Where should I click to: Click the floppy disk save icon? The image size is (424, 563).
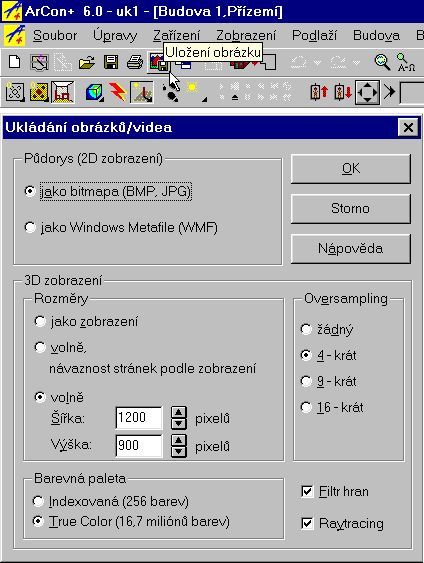pos(111,62)
